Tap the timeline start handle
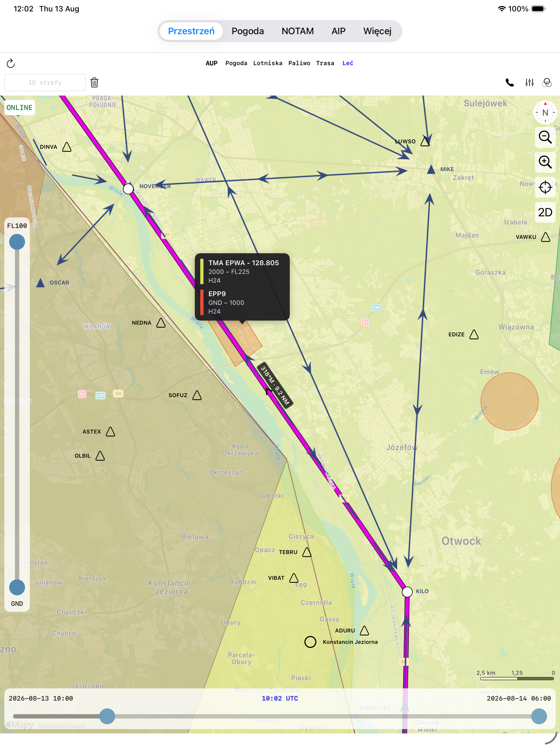560x747 pixels. (107, 716)
